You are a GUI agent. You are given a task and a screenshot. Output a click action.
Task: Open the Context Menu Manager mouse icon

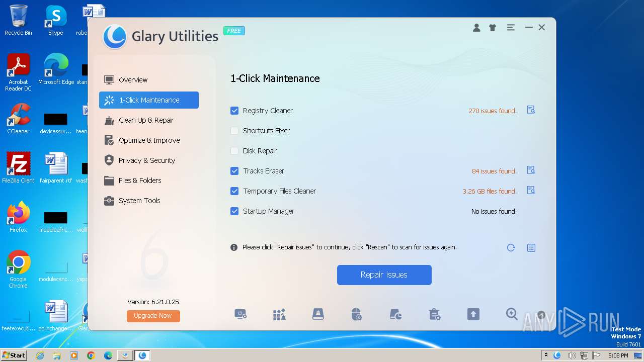[357, 315]
